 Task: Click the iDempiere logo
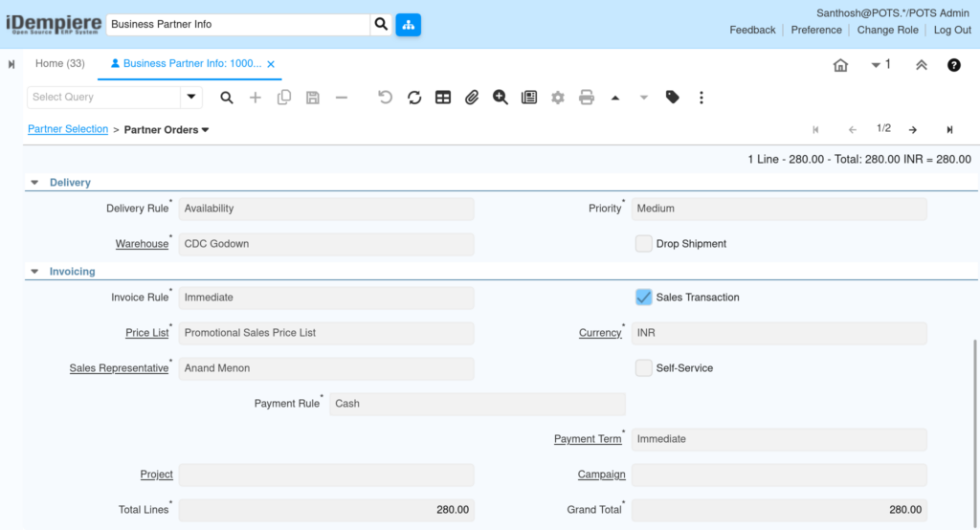(x=54, y=24)
